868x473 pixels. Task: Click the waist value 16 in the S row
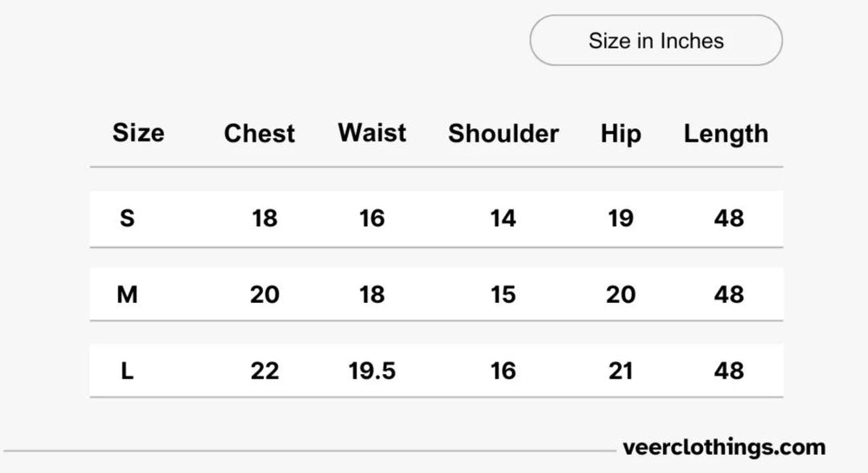tap(372, 218)
